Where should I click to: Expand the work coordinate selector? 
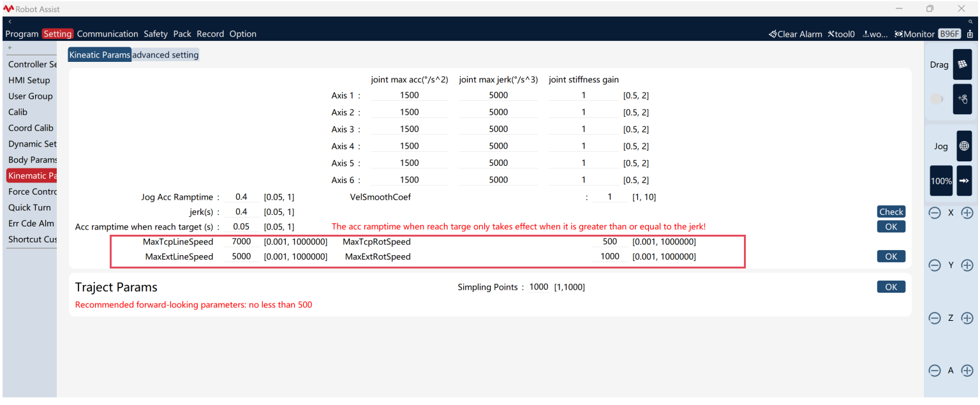[875, 34]
